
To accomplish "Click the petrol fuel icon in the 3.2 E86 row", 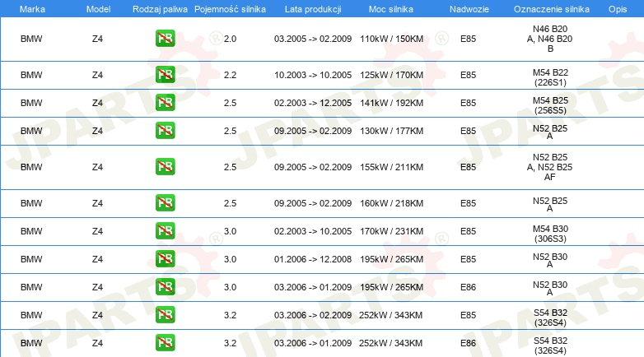I will point(166,343).
